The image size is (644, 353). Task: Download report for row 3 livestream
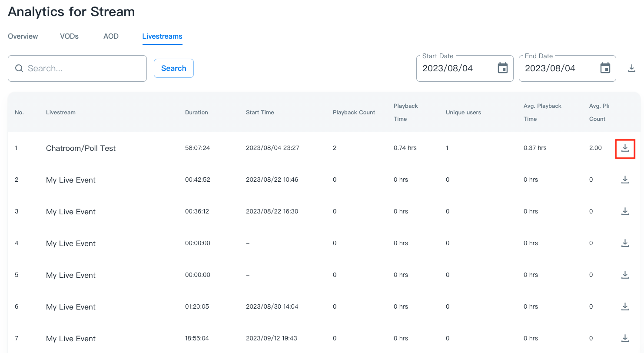(x=625, y=212)
